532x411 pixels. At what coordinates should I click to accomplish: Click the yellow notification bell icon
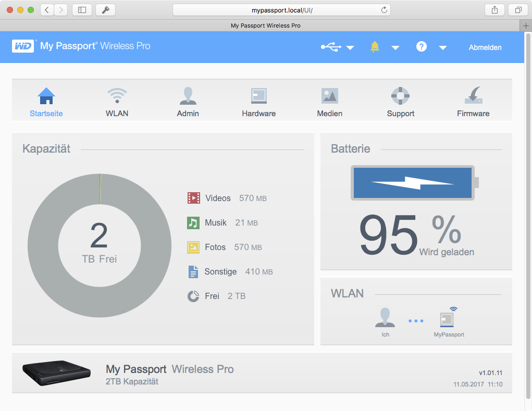[375, 47]
